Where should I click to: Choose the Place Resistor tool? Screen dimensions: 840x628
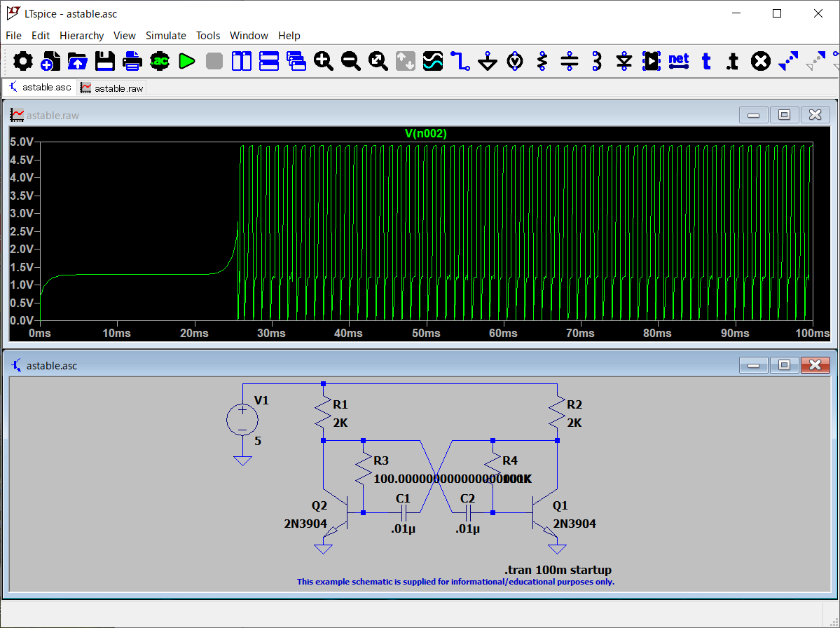[x=542, y=62]
